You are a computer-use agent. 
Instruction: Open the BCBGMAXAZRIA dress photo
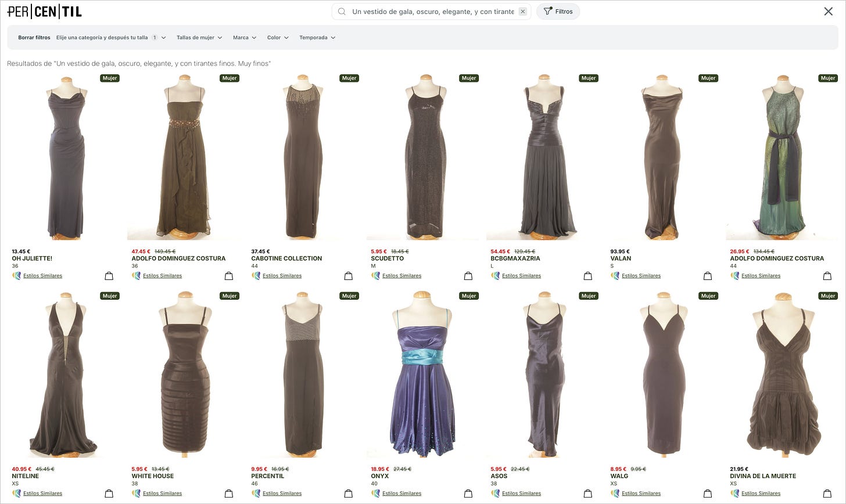pos(542,157)
